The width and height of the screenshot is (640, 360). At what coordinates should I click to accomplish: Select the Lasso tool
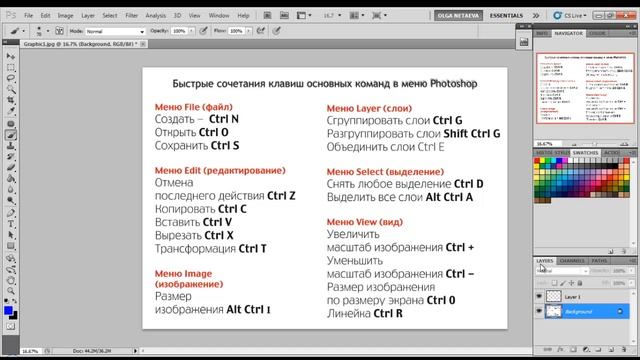click(11, 78)
